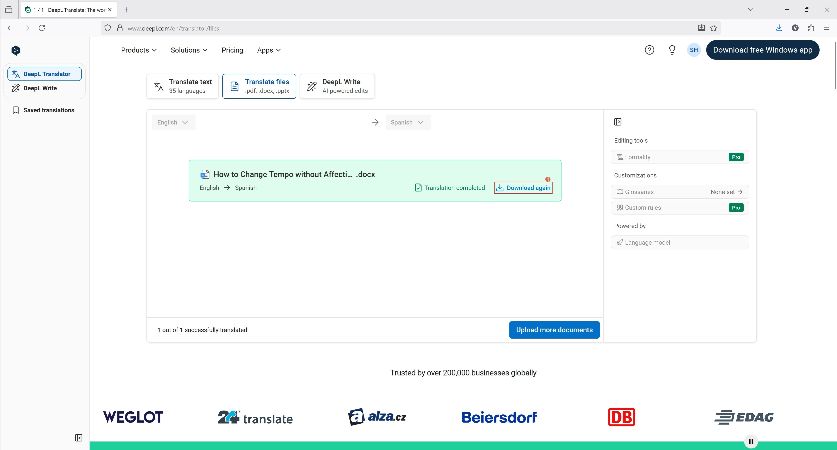Image resolution: width=837 pixels, height=450 pixels.
Task: Click the Translation completed status
Action: 450,187
